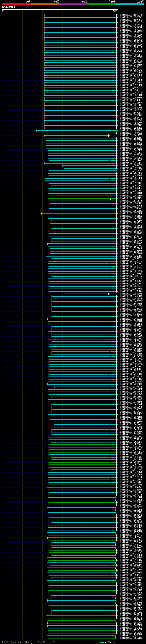Screen dimensions: 146x644
Task: Select hit UniRef100_P34546
Action: [131, 208]
